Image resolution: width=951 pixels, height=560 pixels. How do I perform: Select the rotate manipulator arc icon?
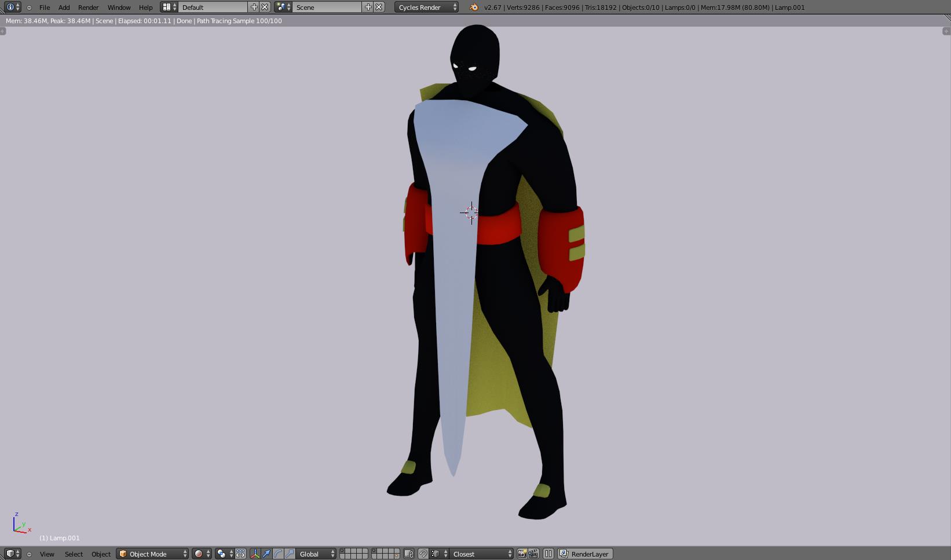pos(278,554)
